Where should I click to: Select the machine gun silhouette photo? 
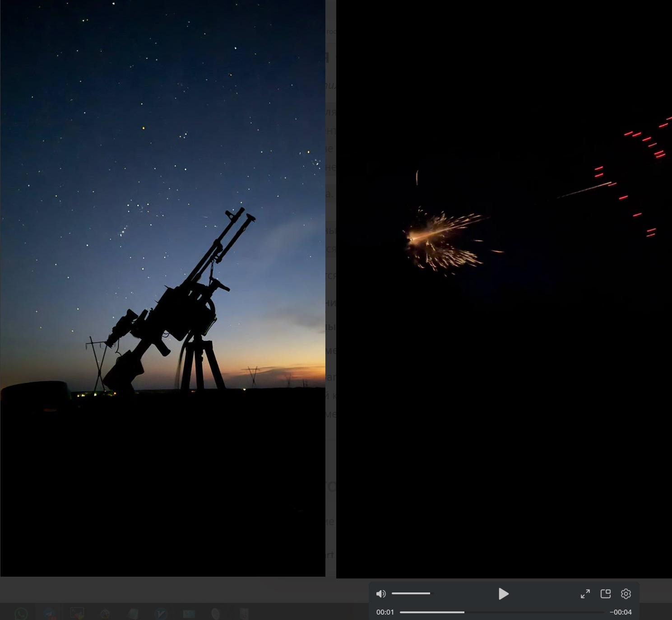click(162, 288)
